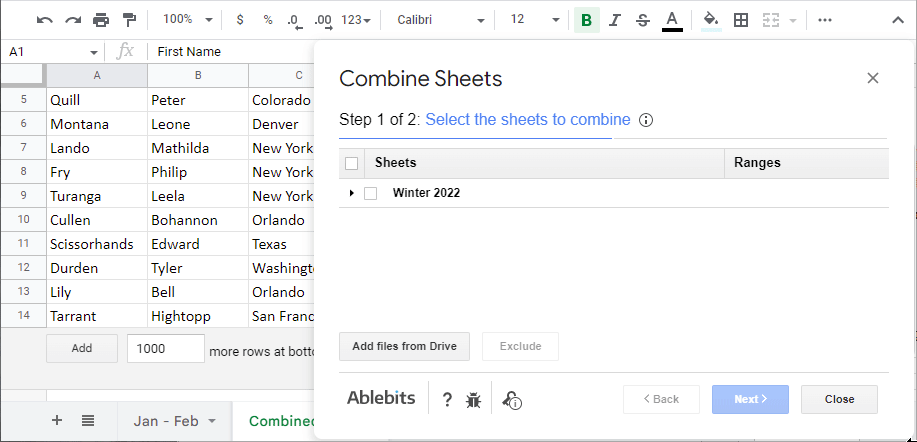Click the undo arrow icon
This screenshot has width=917, height=442.
pos(44,20)
